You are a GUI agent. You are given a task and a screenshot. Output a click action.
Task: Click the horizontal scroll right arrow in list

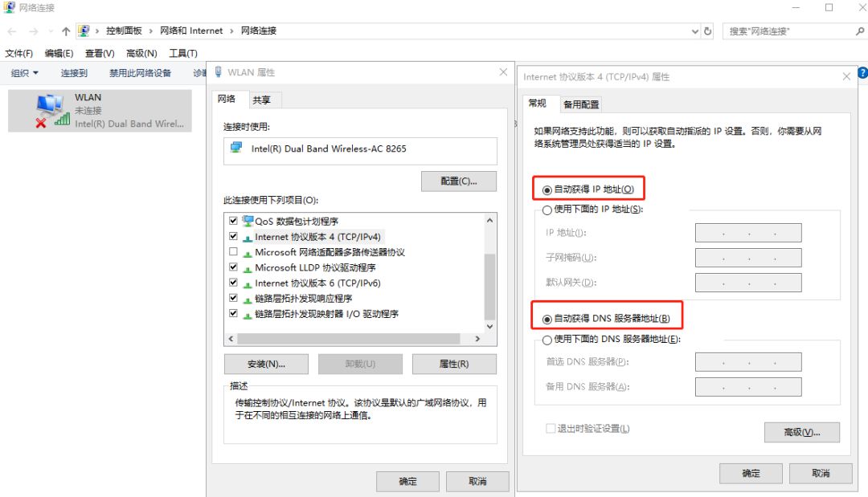coord(477,338)
